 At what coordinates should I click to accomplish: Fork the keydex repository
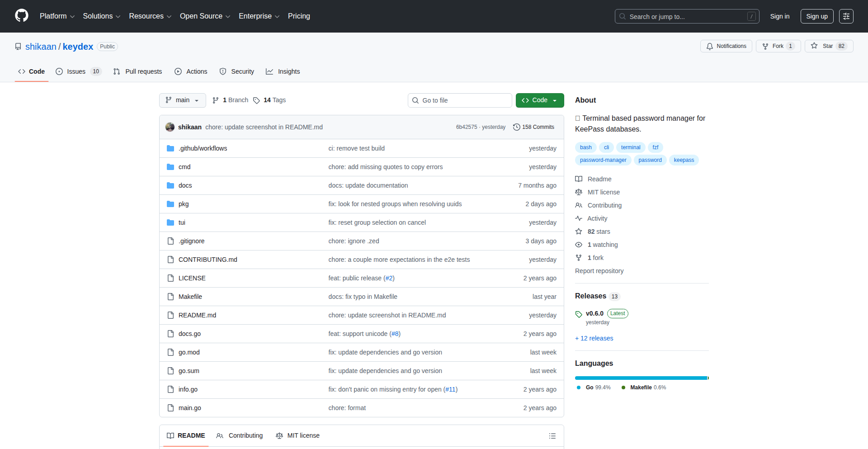click(x=778, y=46)
